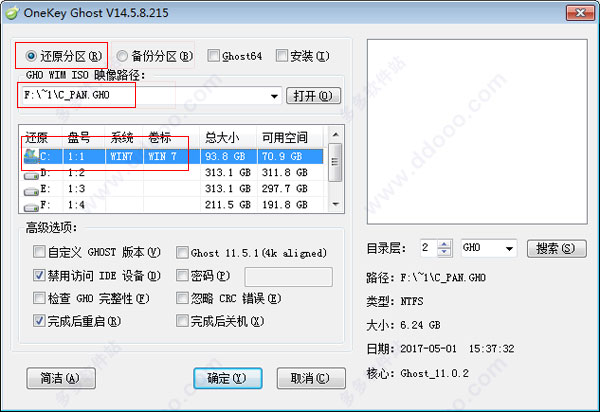Open the GHO image path dropdown
600x412 pixels.
click(274, 96)
